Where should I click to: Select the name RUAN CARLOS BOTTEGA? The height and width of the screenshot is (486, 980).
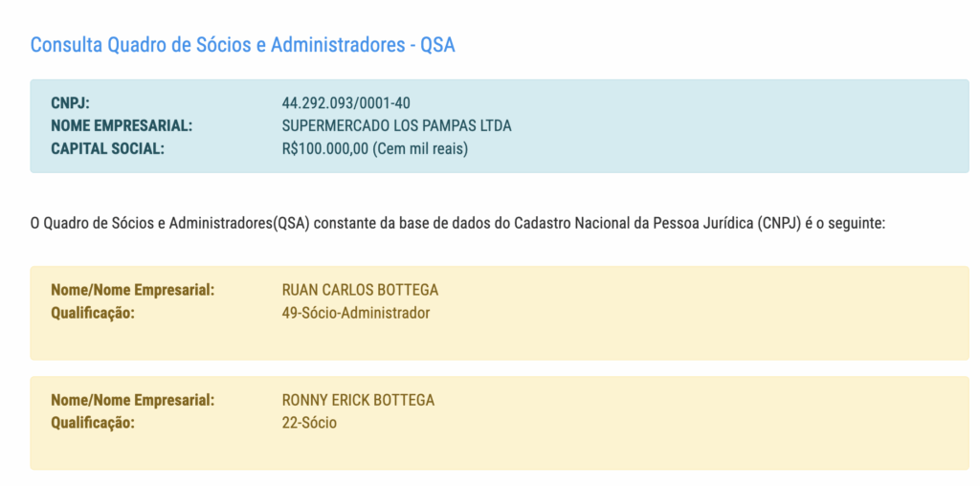pos(360,291)
